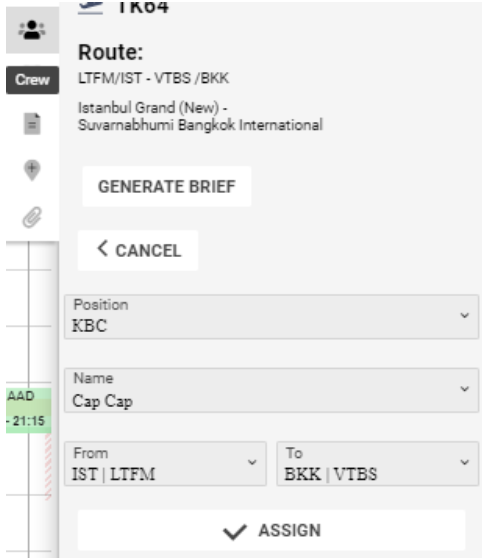The height and width of the screenshot is (558, 482).
Task: Expand the Name dropdown showing Cap Cap
Action: (x=271, y=390)
